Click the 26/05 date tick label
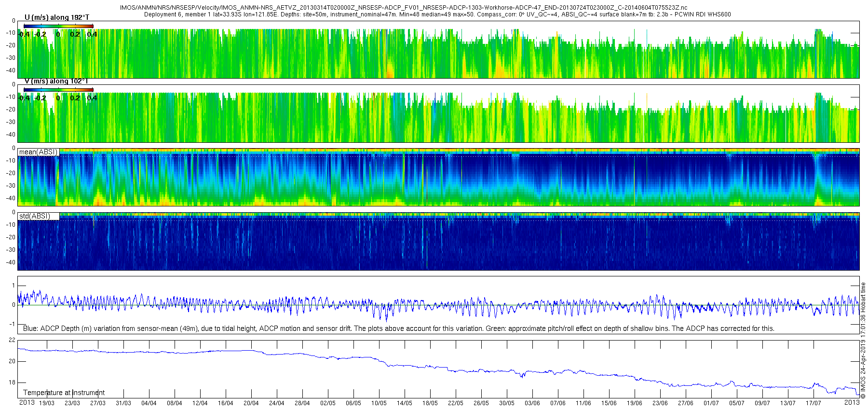 (481, 403)
